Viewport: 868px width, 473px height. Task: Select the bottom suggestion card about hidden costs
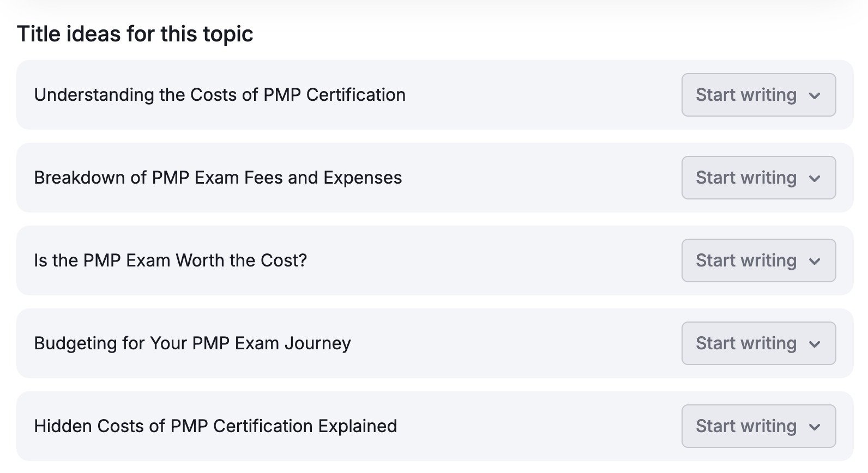[382, 426]
